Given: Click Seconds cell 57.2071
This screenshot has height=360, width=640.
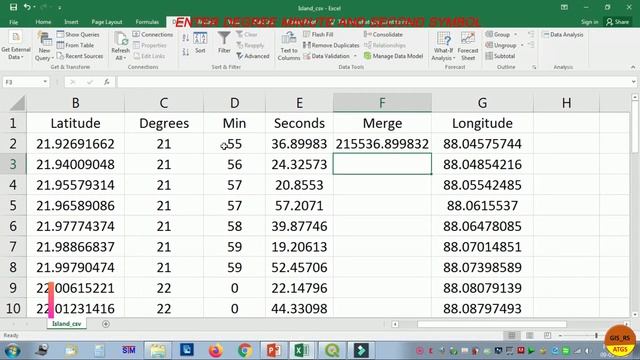Looking at the screenshot, I should (299, 206).
